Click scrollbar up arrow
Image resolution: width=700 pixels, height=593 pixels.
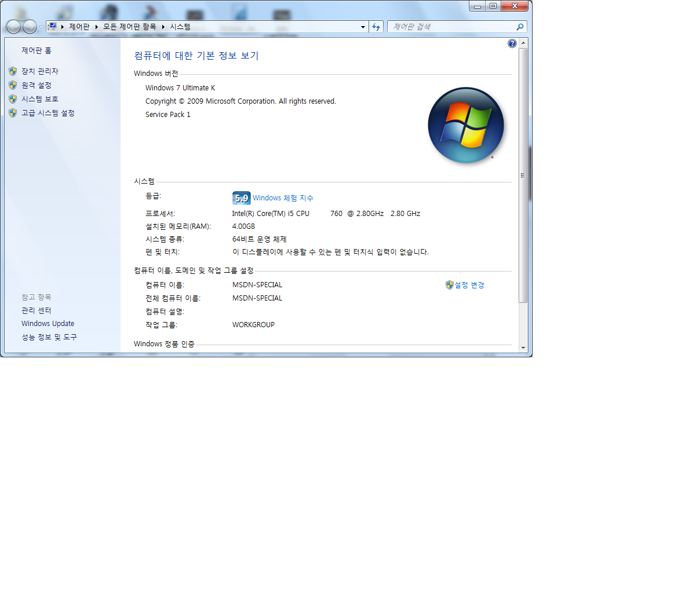click(523, 43)
